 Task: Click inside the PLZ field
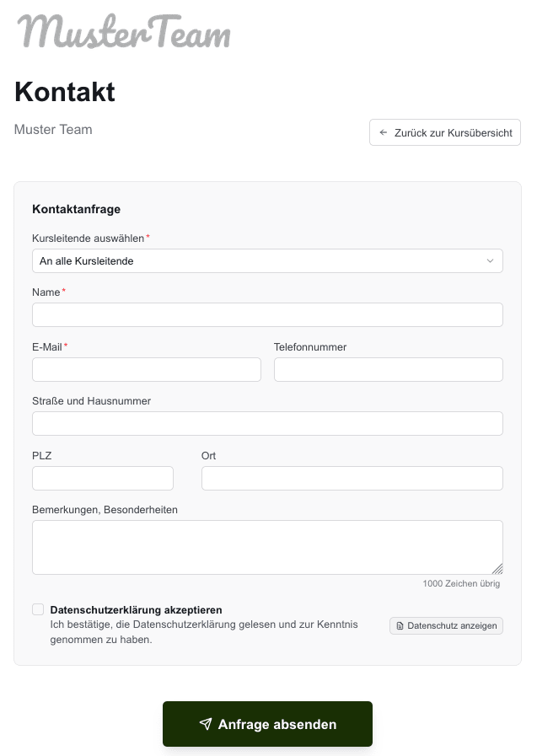[x=102, y=478]
